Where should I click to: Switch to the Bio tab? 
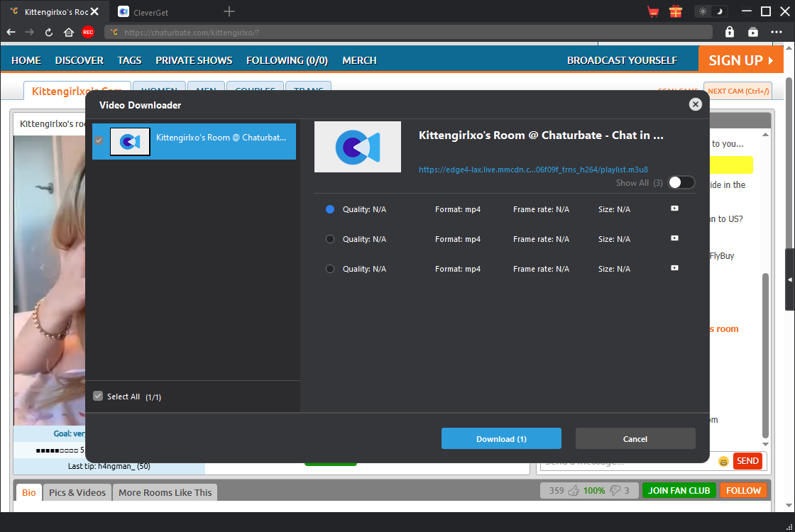pos(29,492)
